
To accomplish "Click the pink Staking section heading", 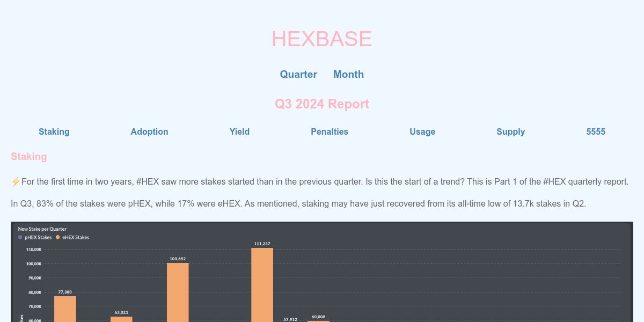I will [x=29, y=157].
